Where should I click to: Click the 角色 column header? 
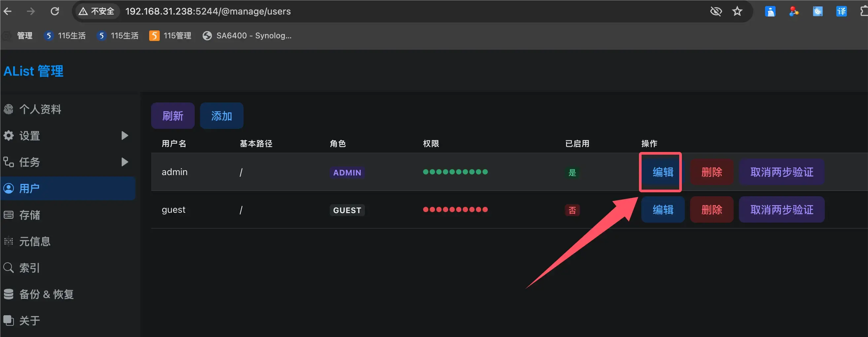tap(338, 144)
